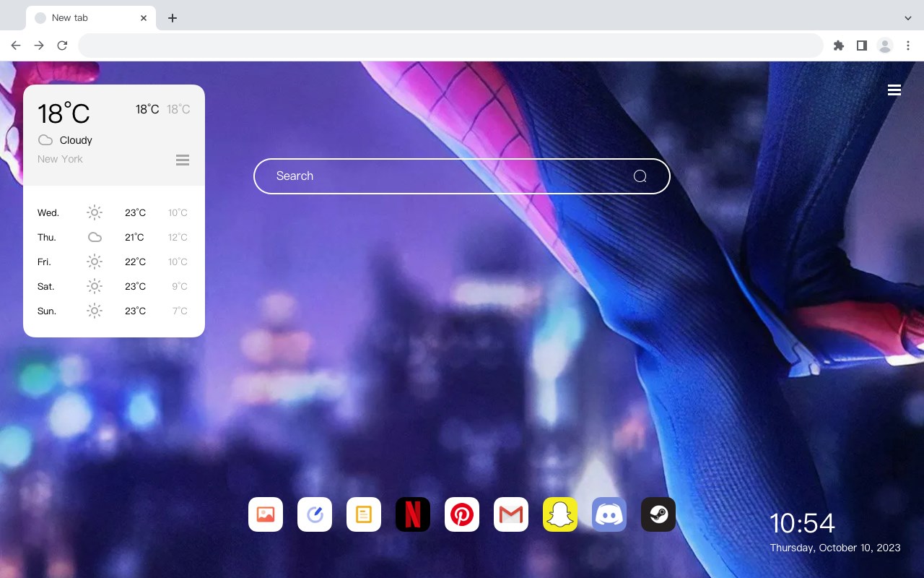The height and width of the screenshot is (578, 924).
Task: Click the sun icon in the Wed. row
Action: tap(95, 212)
